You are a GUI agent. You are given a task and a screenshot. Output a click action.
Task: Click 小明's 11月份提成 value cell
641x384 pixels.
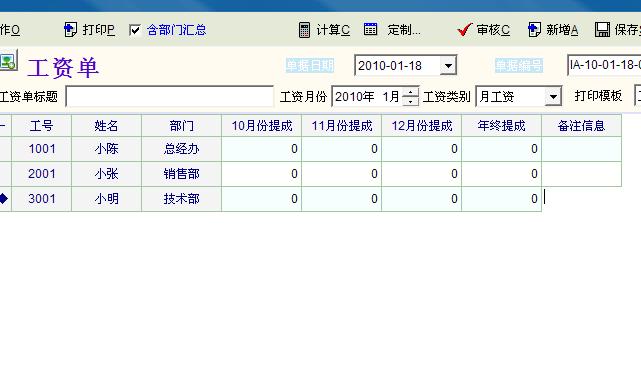click(x=342, y=199)
